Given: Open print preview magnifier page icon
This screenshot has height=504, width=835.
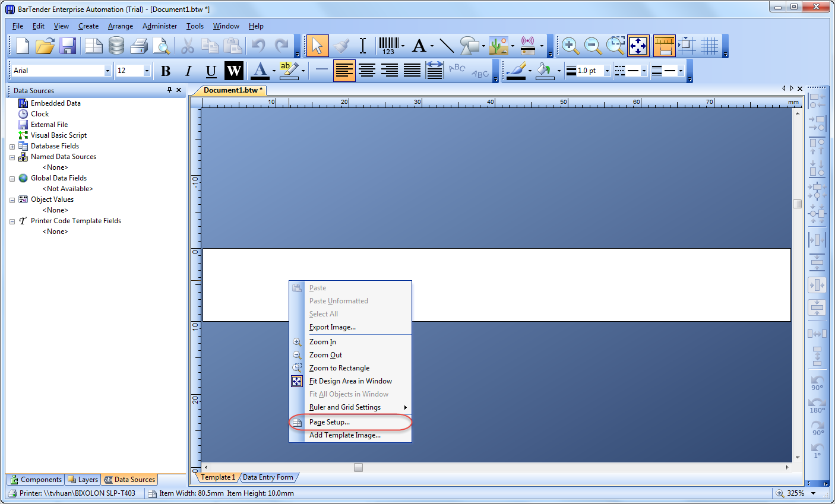Looking at the screenshot, I should [x=161, y=46].
